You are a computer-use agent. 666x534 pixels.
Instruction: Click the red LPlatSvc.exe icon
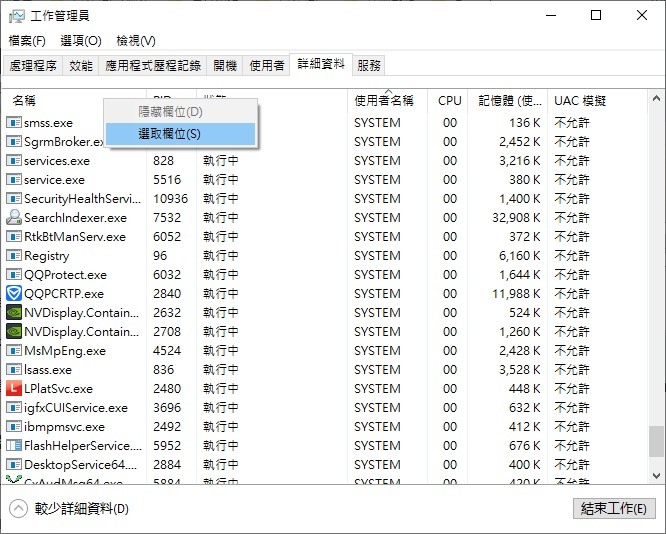pyautogui.click(x=14, y=388)
